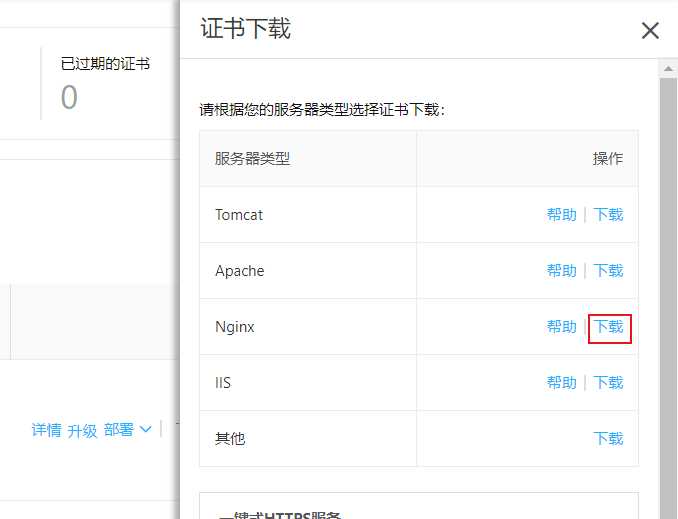Image resolution: width=678 pixels, height=519 pixels.
Task: Close the 证书下载 panel
Action: coord(650,31)
